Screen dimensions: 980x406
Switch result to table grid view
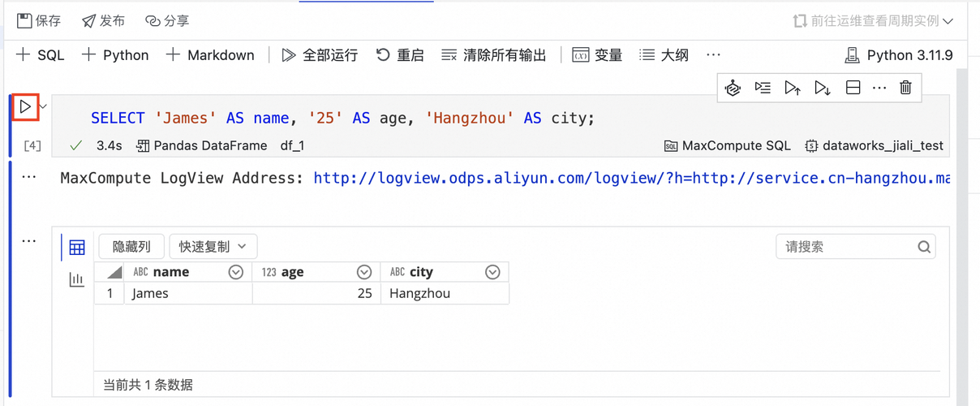coord(77,248)
